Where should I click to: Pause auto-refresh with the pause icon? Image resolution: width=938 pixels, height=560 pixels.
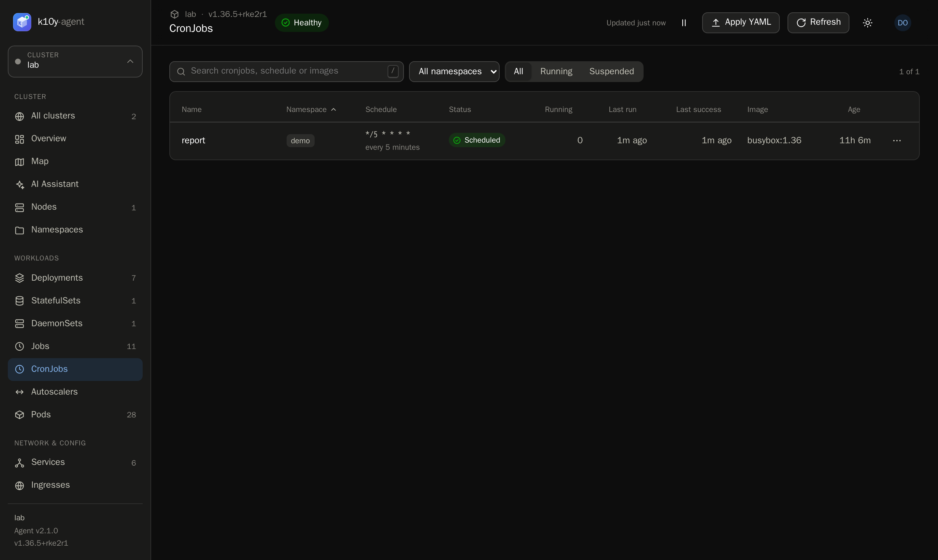[x=684, y=23]
